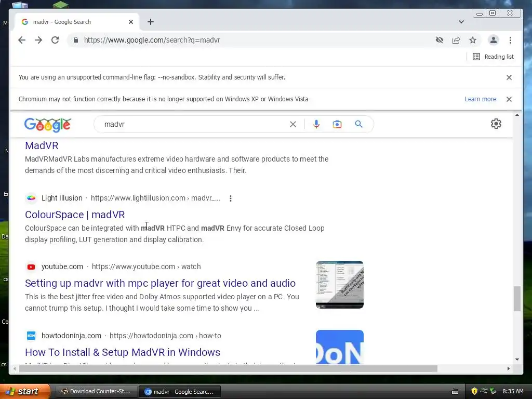Bookmark this page with star icon
This screenshot has height=399, width=532.
[x=473, y=40]
